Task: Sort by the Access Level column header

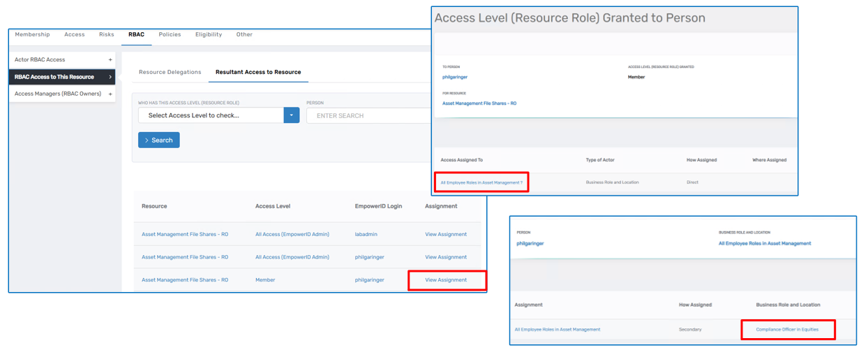Action: pos(273,206)
